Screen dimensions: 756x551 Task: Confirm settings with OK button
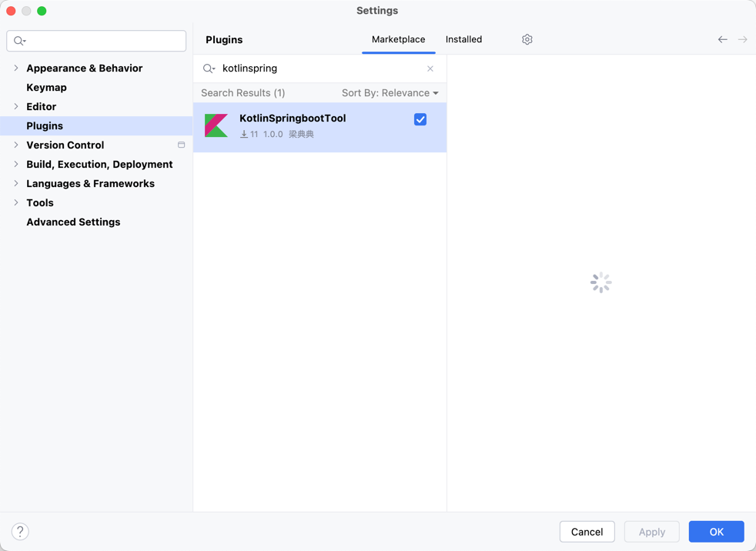point(717,532)
